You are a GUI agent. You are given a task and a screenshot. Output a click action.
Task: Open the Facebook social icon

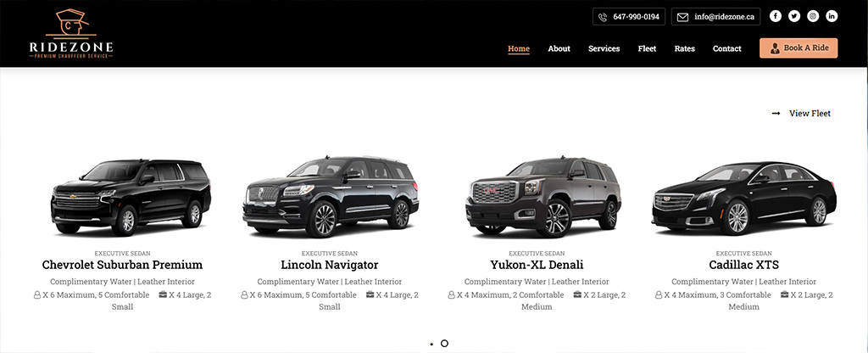(775, 16)
